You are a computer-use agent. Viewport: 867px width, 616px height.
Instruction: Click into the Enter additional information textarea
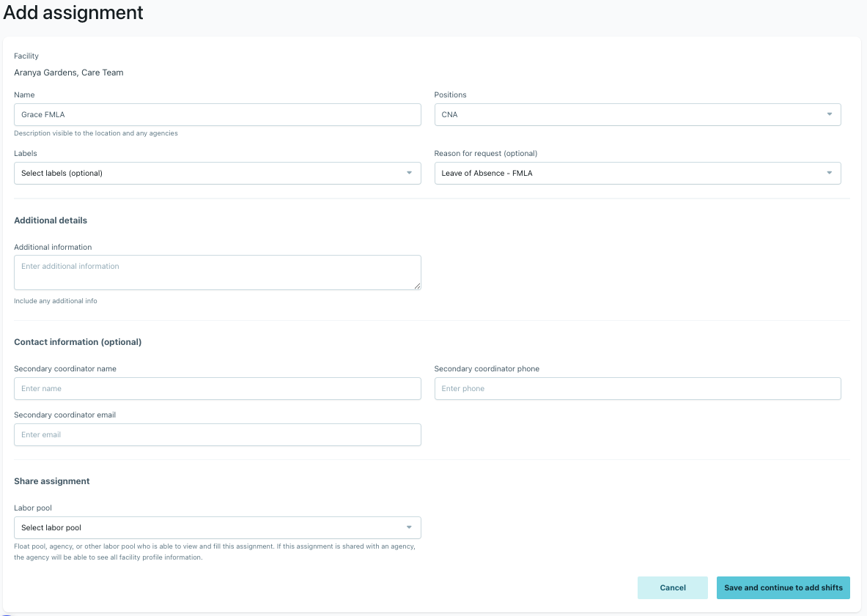click(218, 272)
